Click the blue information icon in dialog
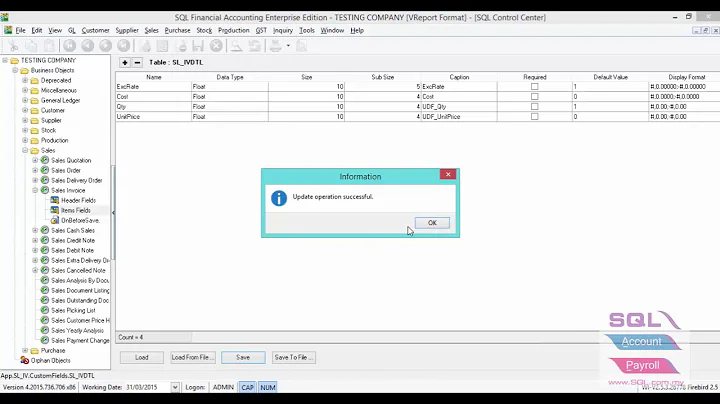Image resolution: width=720 pixels, height=404 pixels. click(x=279, y=198)
